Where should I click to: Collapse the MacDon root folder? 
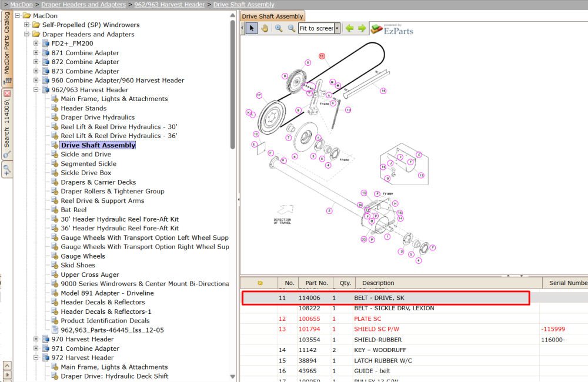tap(18, 16)
